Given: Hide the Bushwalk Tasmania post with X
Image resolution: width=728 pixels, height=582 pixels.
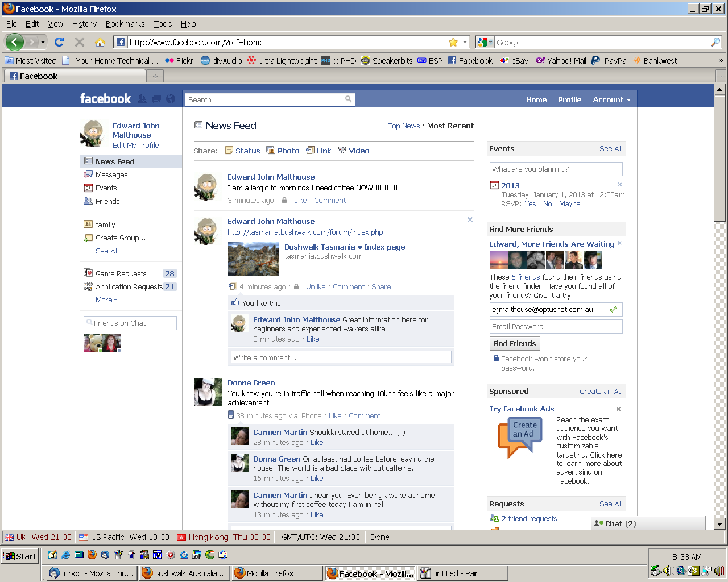Looking at the screenshot, I should (x=470, y=220).
